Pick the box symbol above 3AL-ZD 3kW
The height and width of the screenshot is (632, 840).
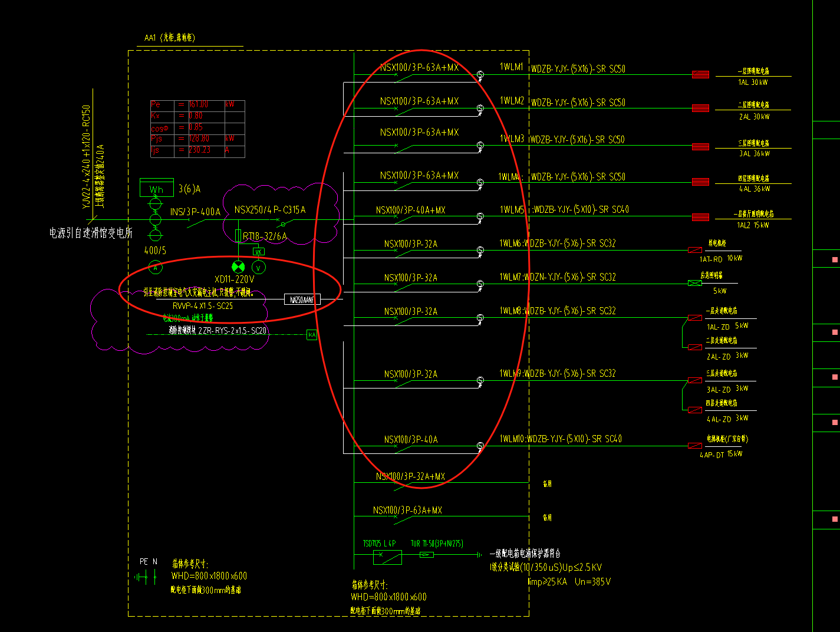695,380
